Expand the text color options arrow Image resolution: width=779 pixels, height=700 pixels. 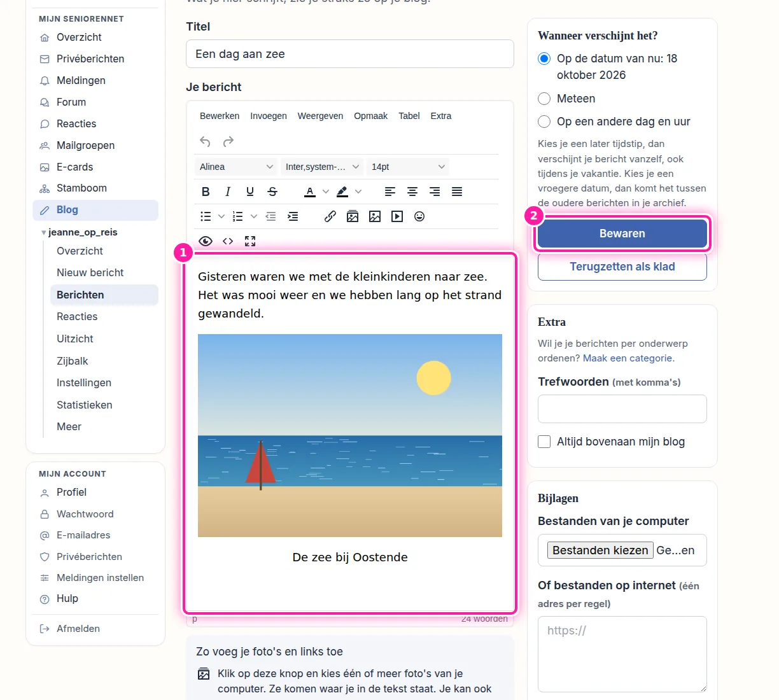(x=326, y=192)
